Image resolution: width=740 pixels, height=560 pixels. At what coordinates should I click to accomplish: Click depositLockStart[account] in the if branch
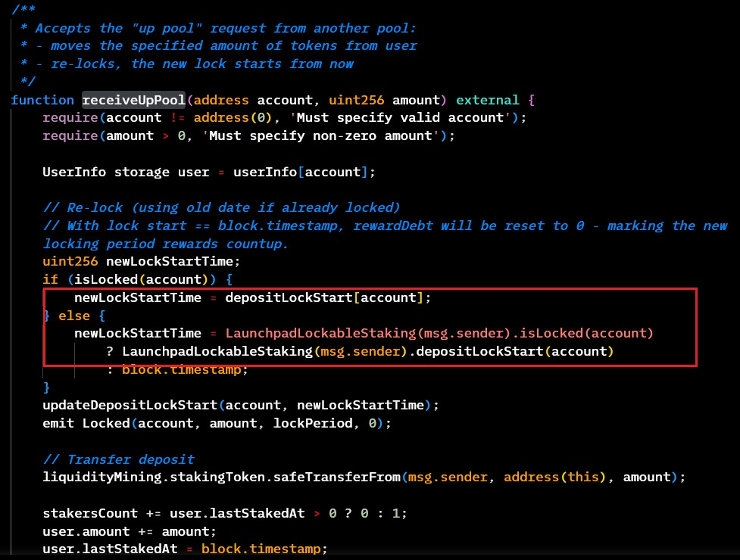click(x=326, y=297)
